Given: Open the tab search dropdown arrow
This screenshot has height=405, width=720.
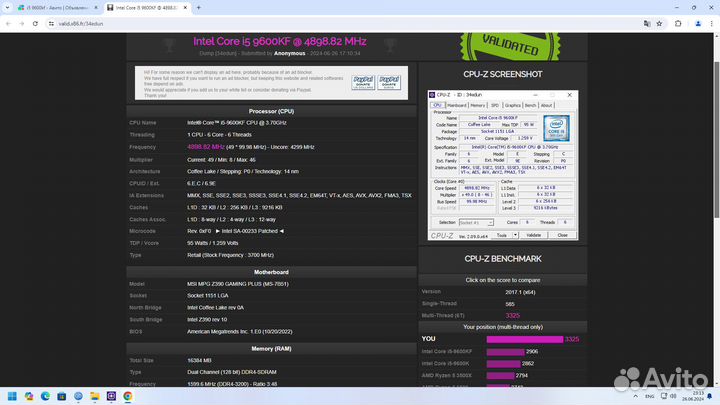Looking at the screenshot, I should pyautogui.click(x=7, y=8).
